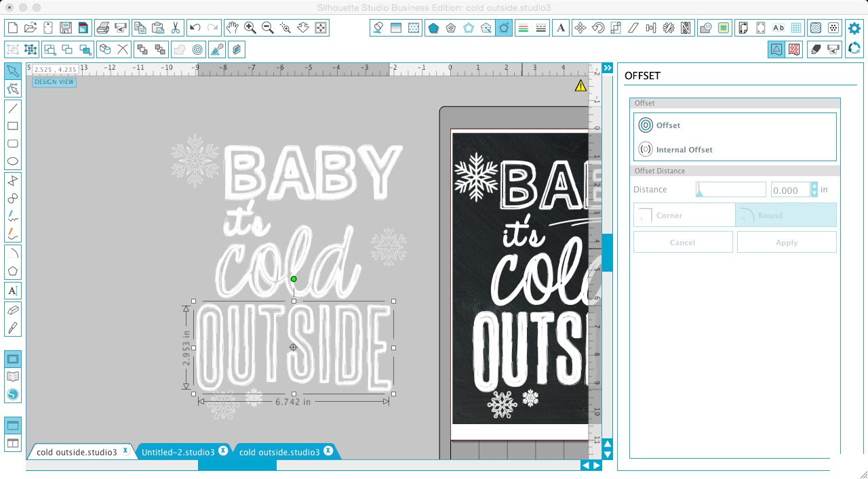Switch to the Untitled-2.studio3 tab
The height and width of the screenshot is (479, 868).
178,452
